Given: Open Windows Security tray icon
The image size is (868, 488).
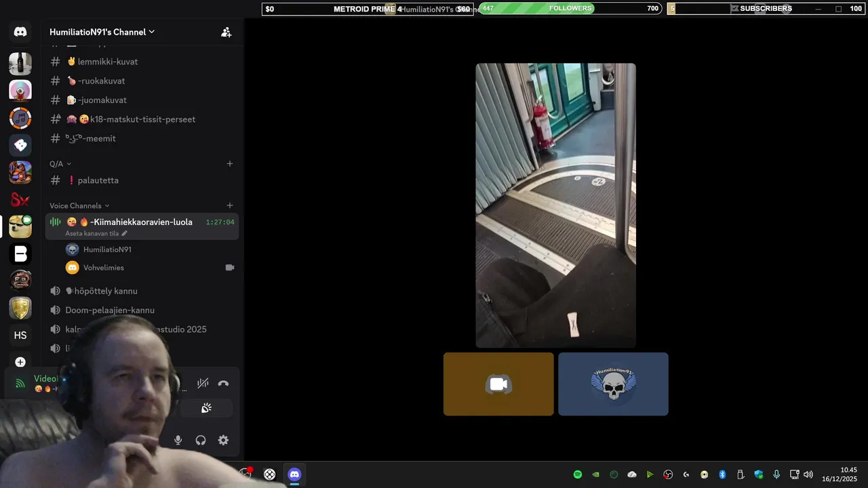Looking at the screenshot, I should tap(759, 474).
